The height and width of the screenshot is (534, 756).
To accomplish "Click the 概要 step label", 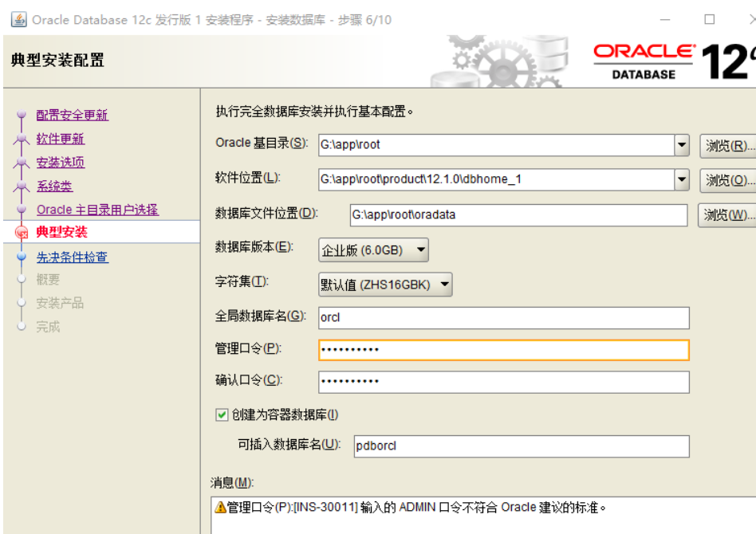I will [x=48, y=280].
